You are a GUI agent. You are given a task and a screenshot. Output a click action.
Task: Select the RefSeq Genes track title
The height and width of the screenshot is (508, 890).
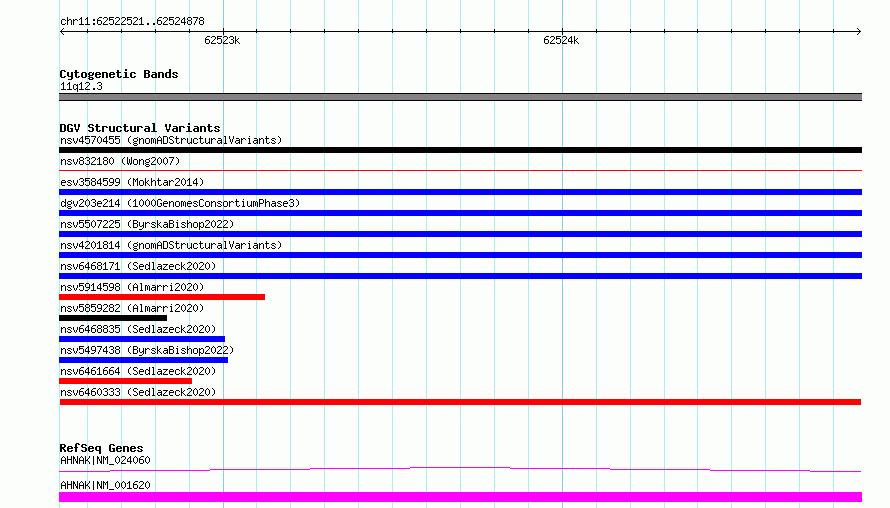coord(101,448)
